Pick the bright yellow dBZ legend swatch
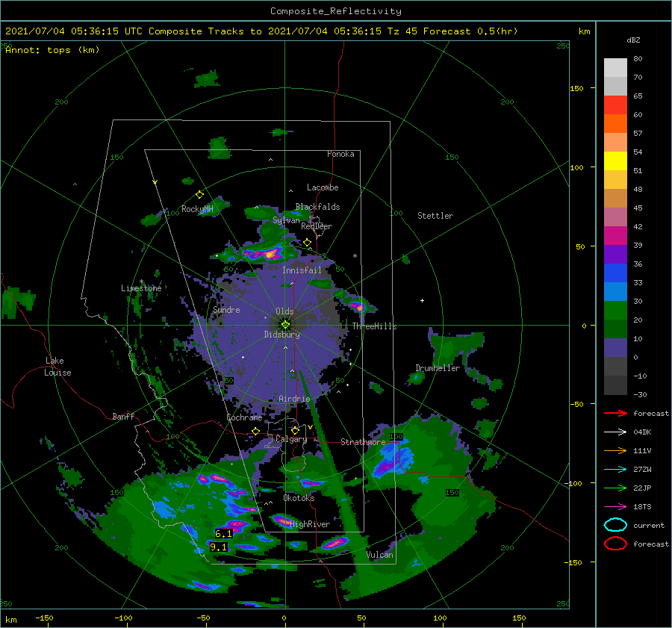672x628 pixels. [615, 161]
